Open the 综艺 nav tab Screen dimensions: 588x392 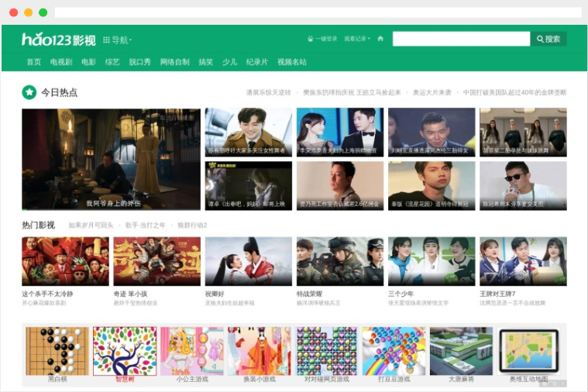tap(112, 62)
